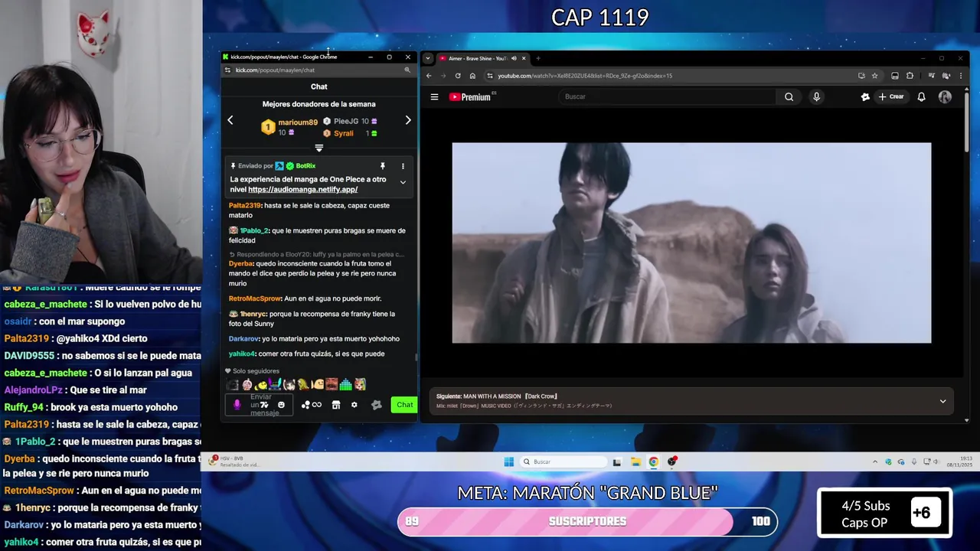Open the audiomanga.netlify.app link
The height and width of the screenshot is (551, 980).
(302, 189)
